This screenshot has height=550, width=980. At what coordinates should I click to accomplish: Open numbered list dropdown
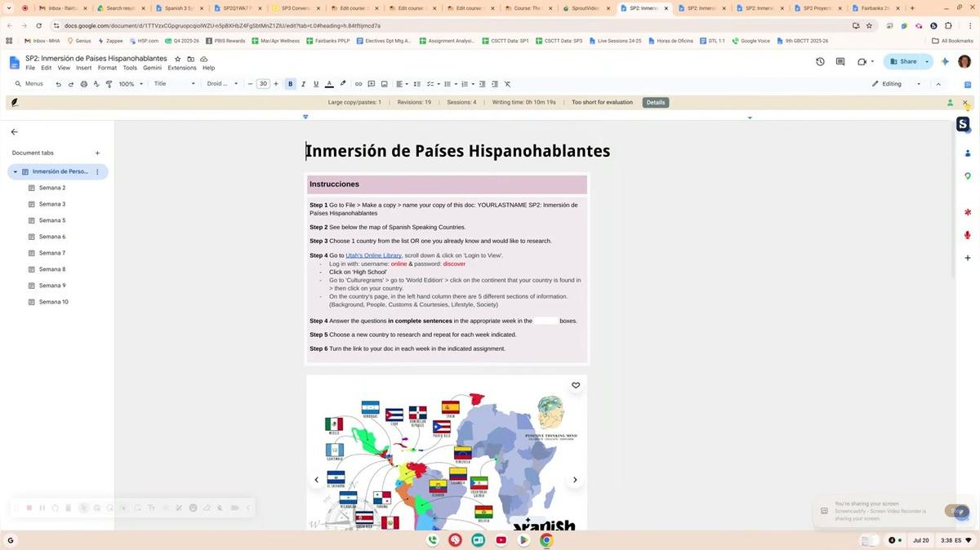[x=466, y=84]
